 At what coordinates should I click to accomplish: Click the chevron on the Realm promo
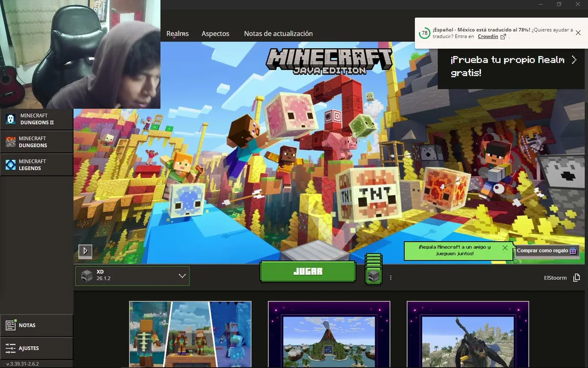pyautogui.click(x=574, y=60)
